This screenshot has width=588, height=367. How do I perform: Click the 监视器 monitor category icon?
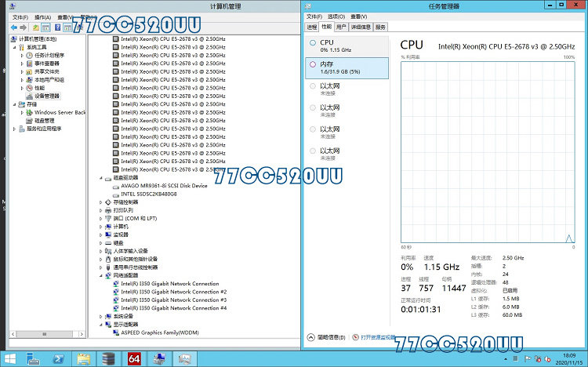[x=108, y=234]
